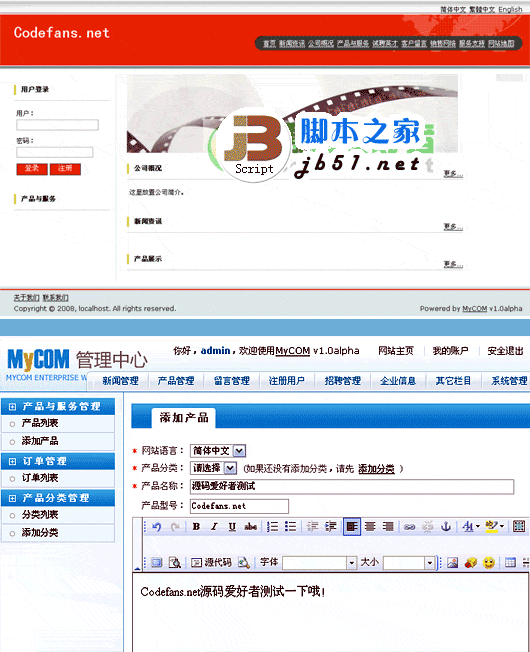Open 招聘管理 admin tab
This screenshot has height=652, width=530.
(x=343, y=380)
